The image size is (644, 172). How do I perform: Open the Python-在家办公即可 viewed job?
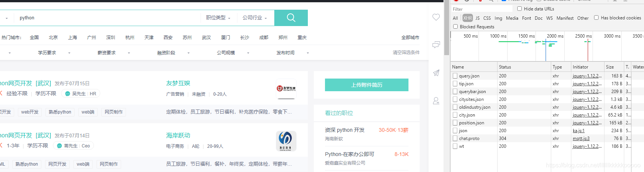coord(350,154)
